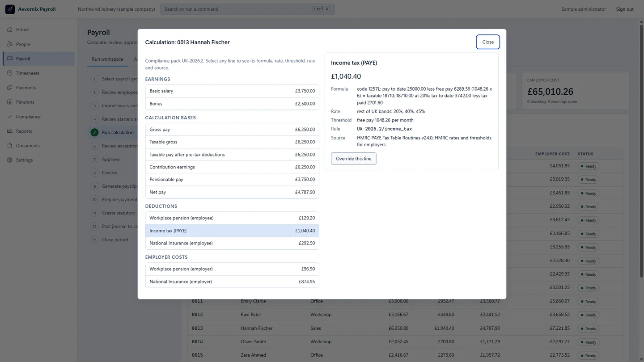Select Workplace pension (employee) deduction line
Screen dimensions: 644x362
point(232,218)
